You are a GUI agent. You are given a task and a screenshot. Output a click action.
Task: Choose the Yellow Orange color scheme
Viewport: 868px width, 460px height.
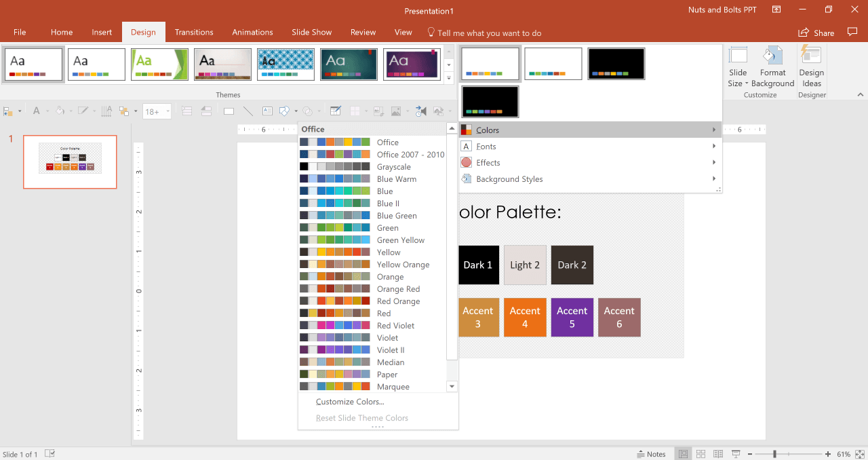[x=372, y=264]
